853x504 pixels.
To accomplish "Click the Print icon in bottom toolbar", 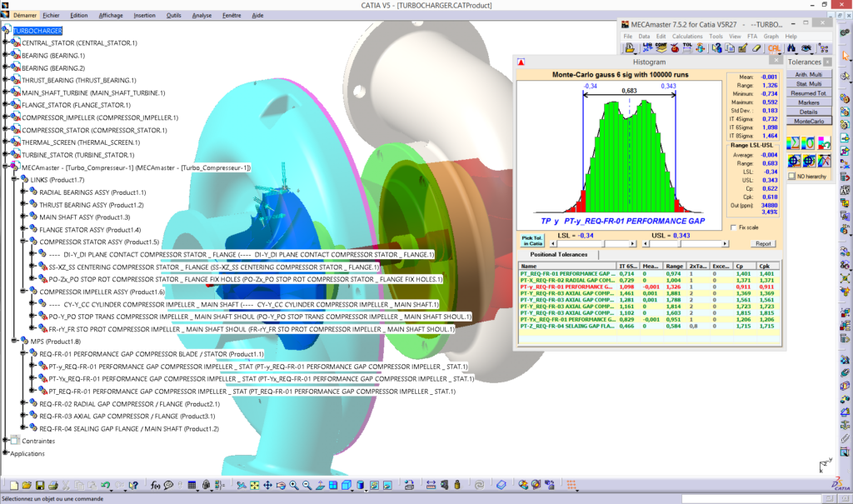I will click(53, 485).
